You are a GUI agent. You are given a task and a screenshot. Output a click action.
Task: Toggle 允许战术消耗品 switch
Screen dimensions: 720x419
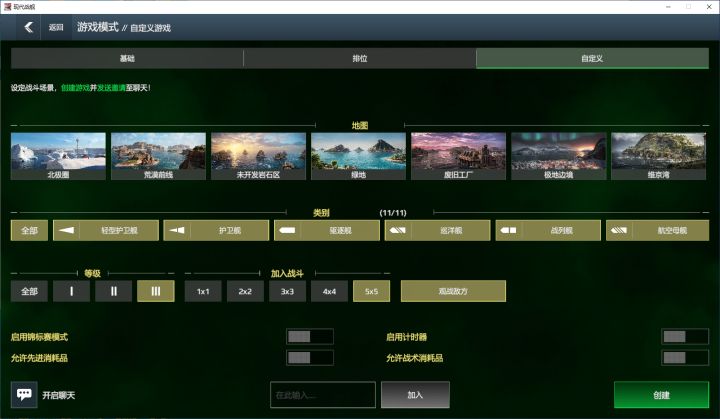point(685,357)
